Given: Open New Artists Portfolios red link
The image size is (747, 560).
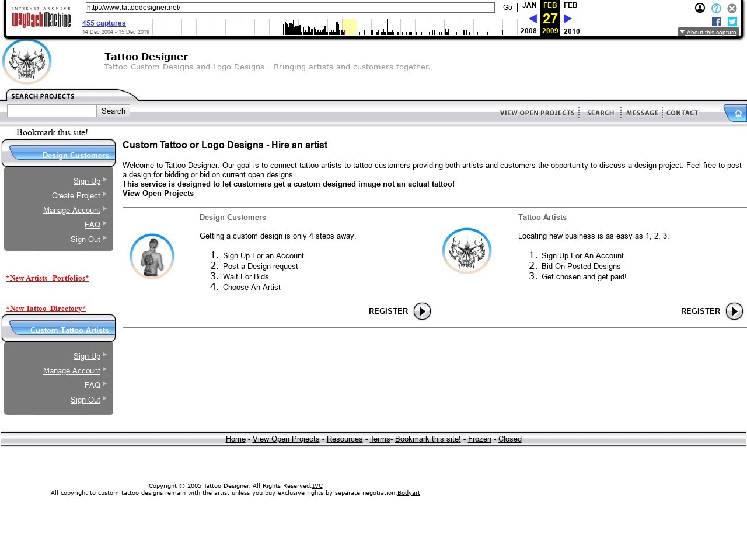Looking at the screenshot, I should coord(47,278).
